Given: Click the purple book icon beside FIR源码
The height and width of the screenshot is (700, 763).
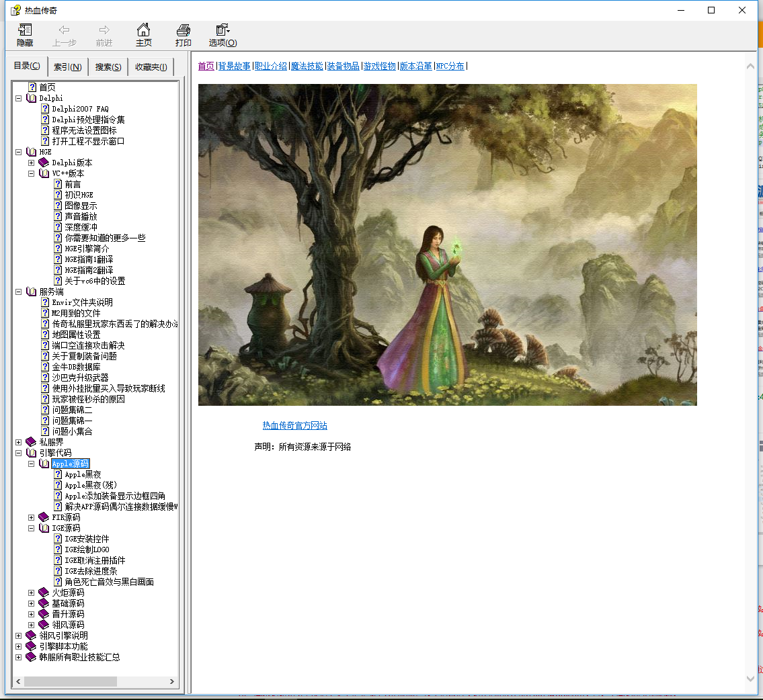Looking at the screenshot, I should (44, 517).
